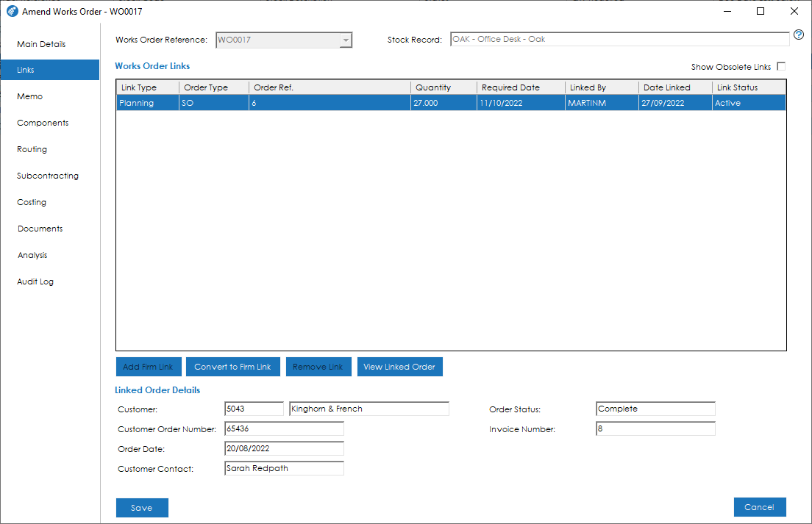
Task: Click the Add Firm Link button
Action: [x=149, y=367]
